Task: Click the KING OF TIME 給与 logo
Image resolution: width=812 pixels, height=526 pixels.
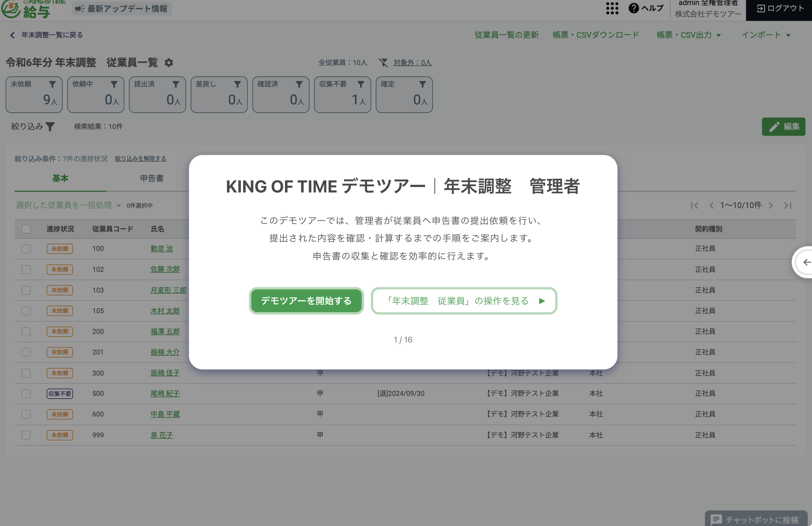Action: click(x=33, y=9)
